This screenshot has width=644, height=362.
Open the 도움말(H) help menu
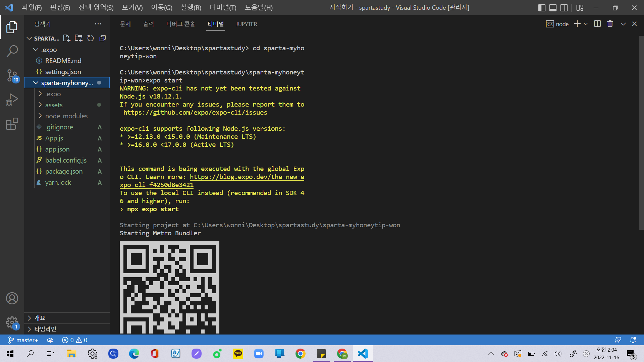pyautogui.click(x=259, y=7)
